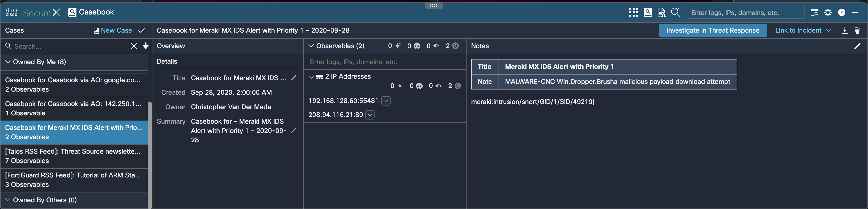Image resolution: width=868 pixels, height=209 pixels.
Task: Click the checkmark icon beside New Case
Action: tap(141, 30)
